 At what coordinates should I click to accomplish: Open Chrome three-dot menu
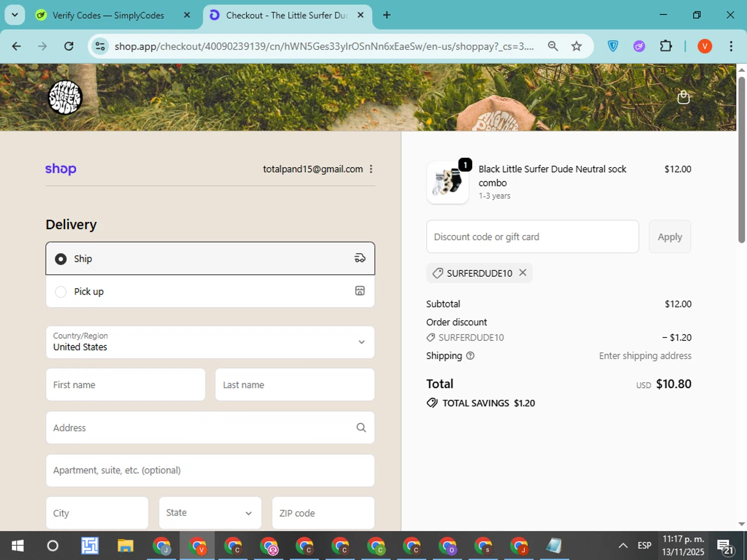point(731,46)
